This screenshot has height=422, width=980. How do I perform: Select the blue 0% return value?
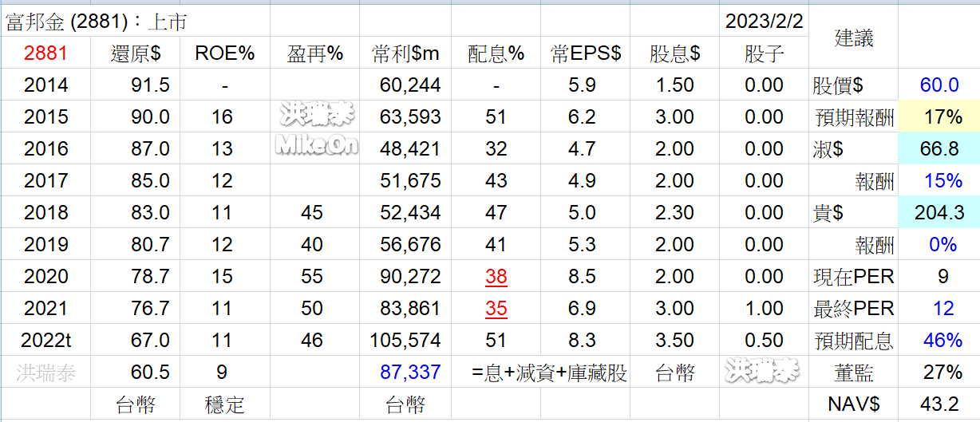[943, 245]
